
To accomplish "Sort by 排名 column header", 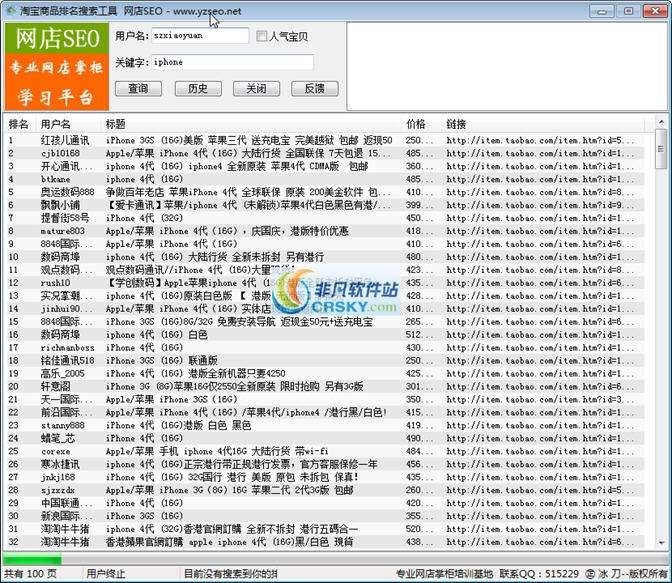I will pos(19,124).
